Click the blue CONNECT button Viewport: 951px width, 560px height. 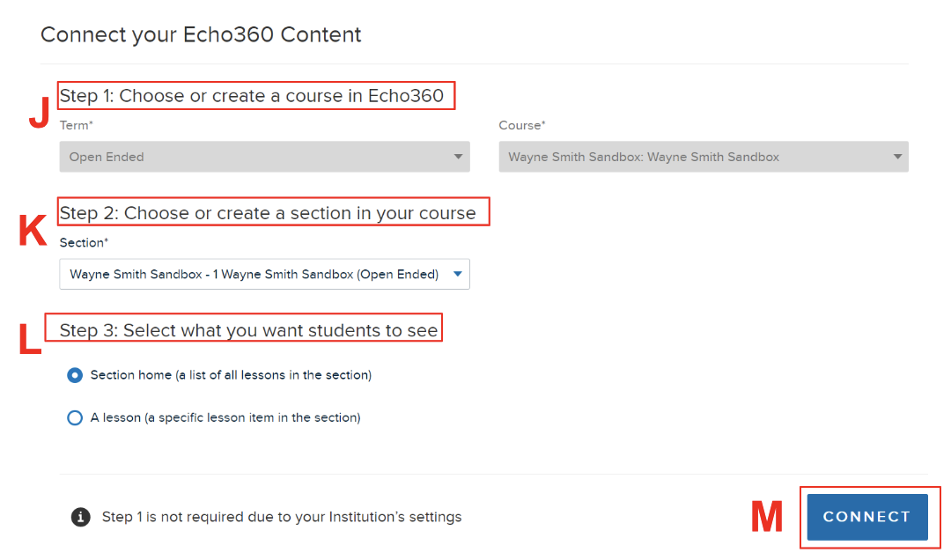point(866,517)
